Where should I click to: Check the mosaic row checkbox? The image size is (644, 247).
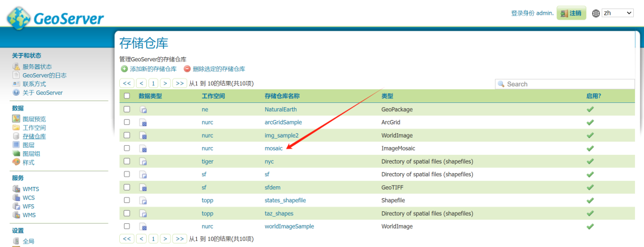tap(127, 148)
